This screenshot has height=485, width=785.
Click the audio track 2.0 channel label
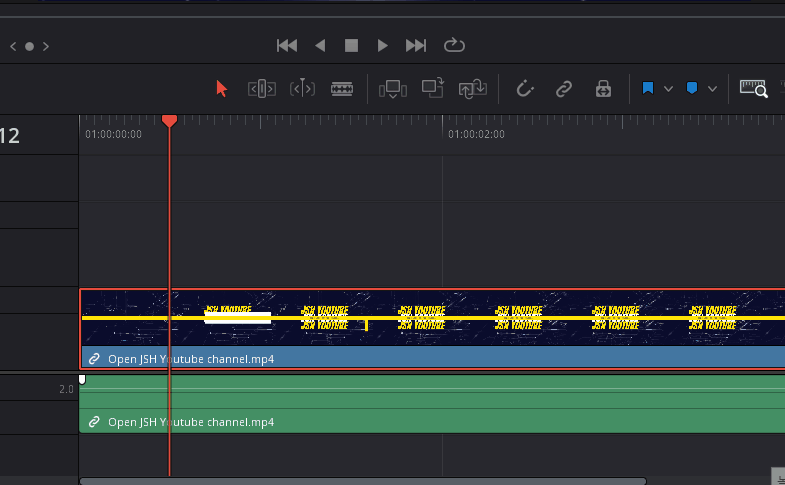[66, 389]
